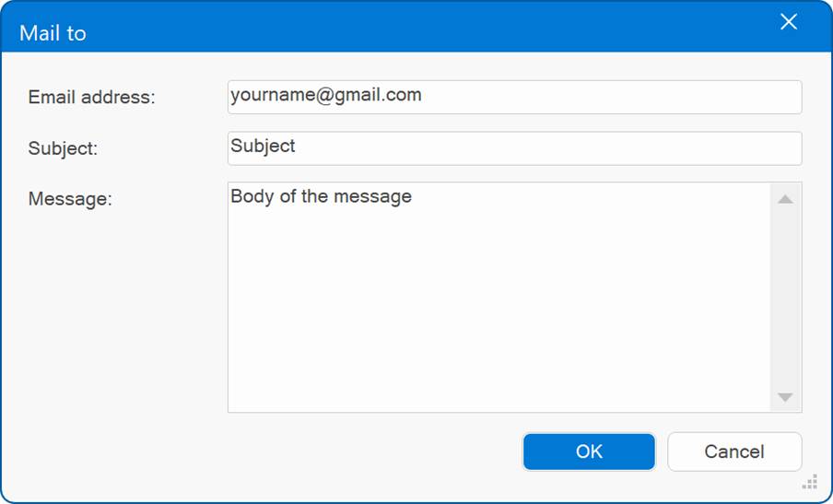
Task: Place cursor in 'Body of the message' text
Action: pyautogui.click(x=321, y=196)
